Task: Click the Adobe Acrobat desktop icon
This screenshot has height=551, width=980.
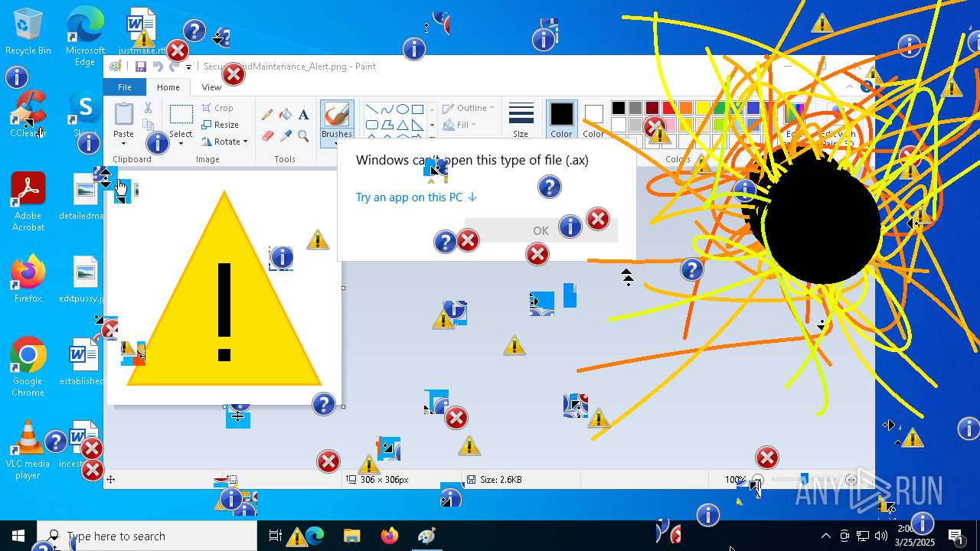Action: 28,202
